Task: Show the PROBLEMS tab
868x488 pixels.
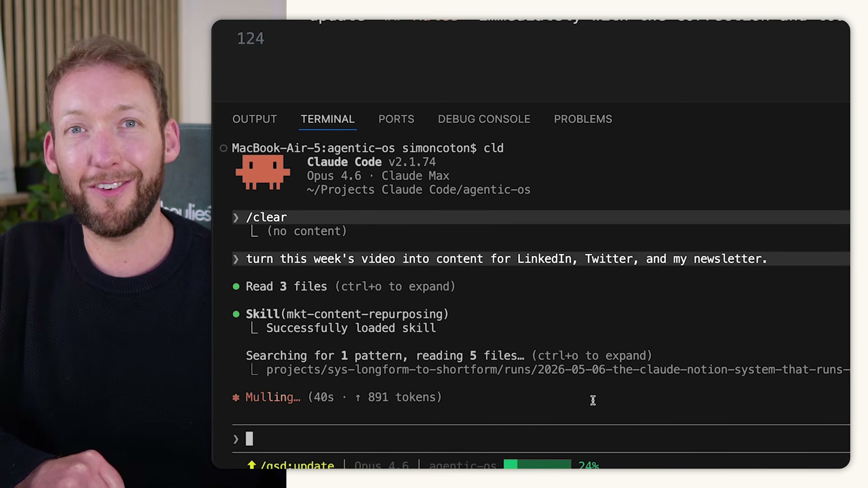Action: point(583,119)
